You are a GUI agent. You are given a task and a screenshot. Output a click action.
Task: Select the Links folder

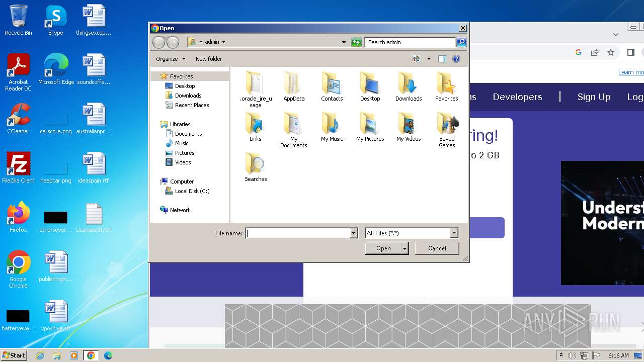point(256,127)
